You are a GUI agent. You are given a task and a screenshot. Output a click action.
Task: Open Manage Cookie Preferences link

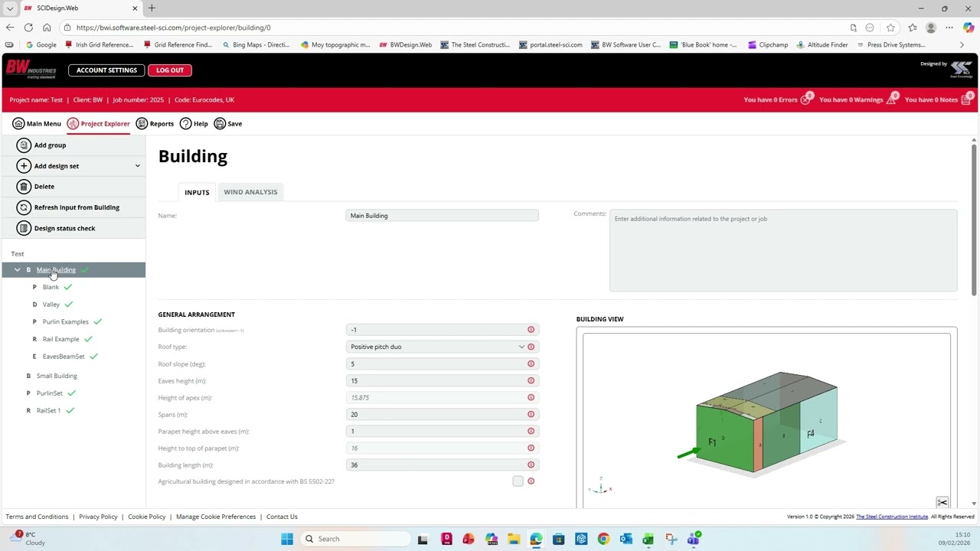pos(216,517)
